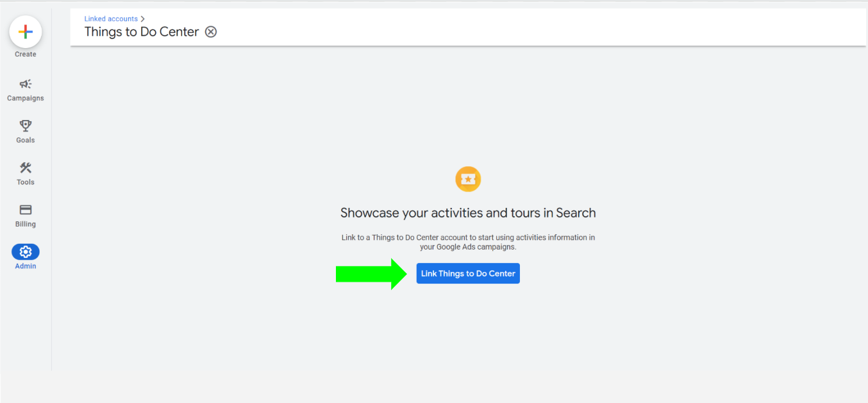Select the Campaigns label in sidebar

[26, 98]
